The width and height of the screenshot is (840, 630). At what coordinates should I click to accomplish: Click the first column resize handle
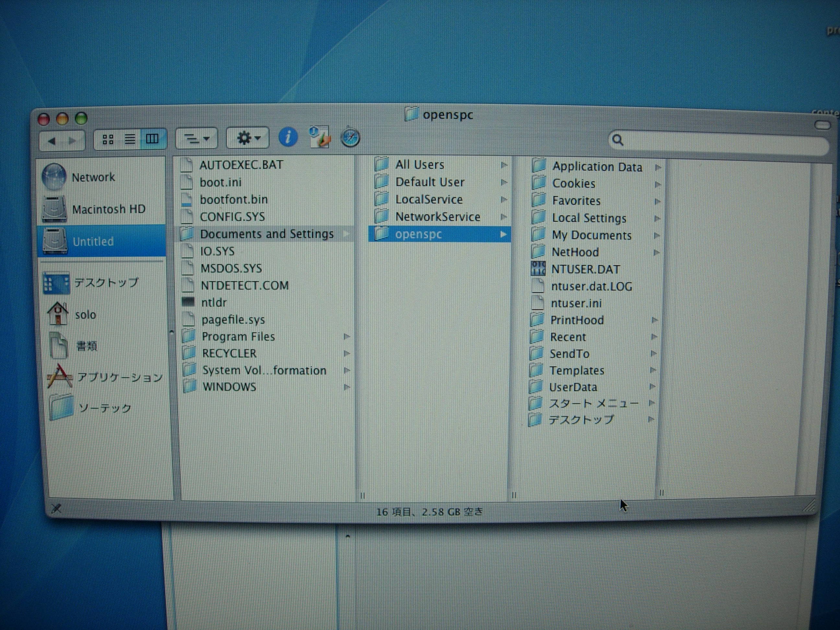click(x=362, y=496)
